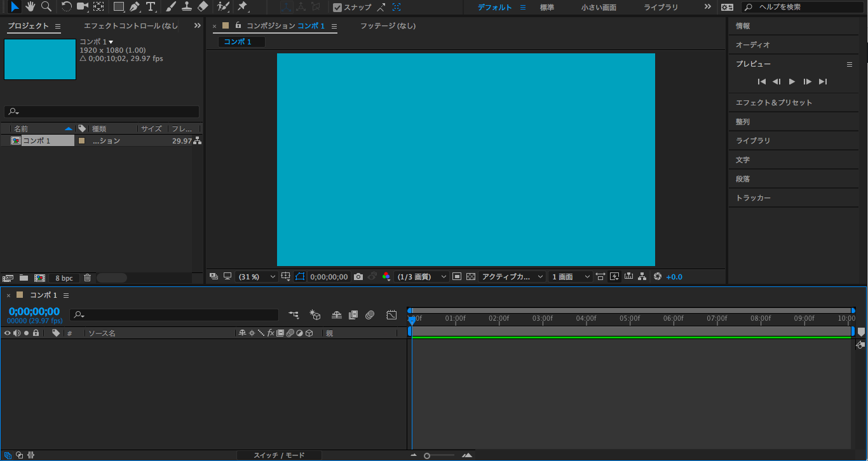Toggle the transparency grid in viewer

(471, 277)
